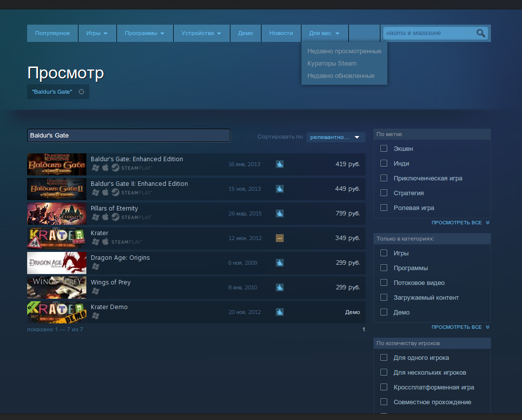Click the Baldur's Gate II thumbnail image
Viewport: 522px width, 420px height.
click(x=57, y=189)
